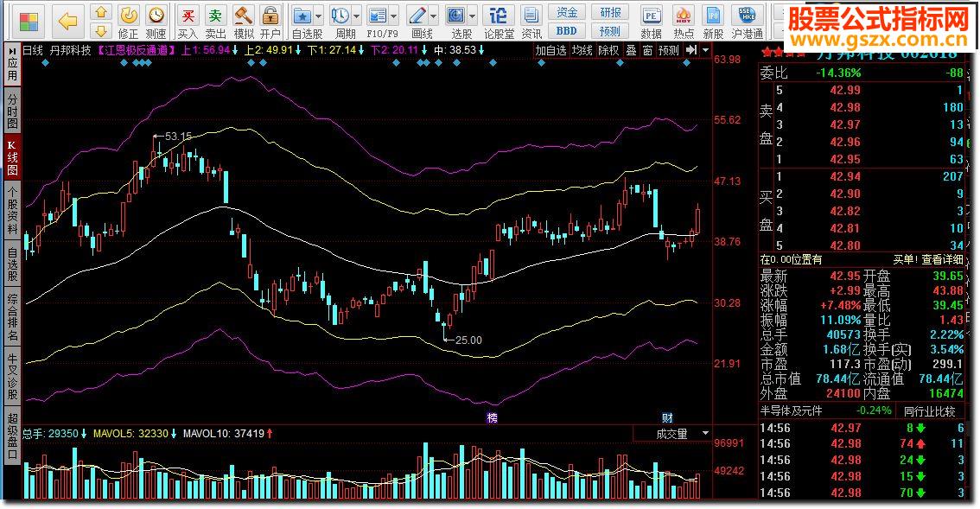Click the BBD button
The image size is (980, 509).
(x=567, y=30)
